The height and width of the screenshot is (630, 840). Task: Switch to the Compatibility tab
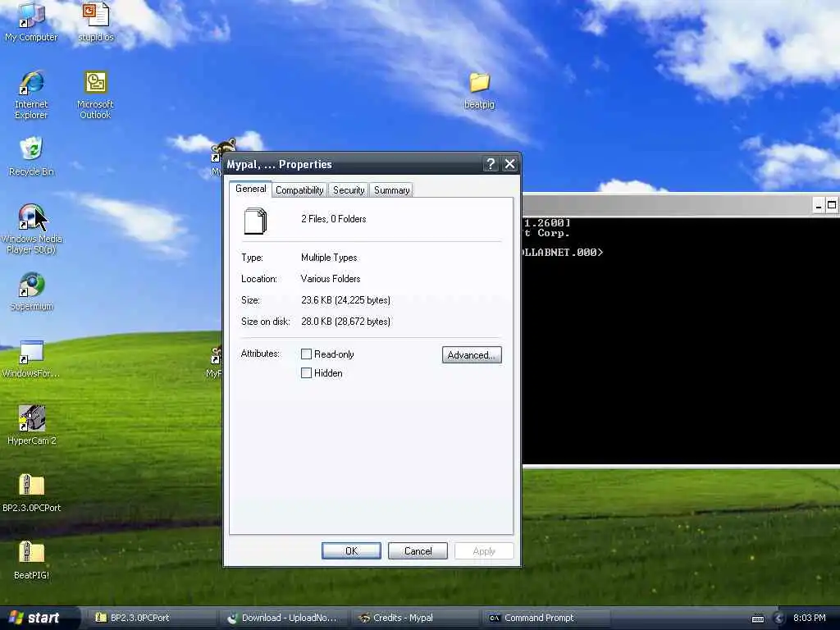click(299, 190)
